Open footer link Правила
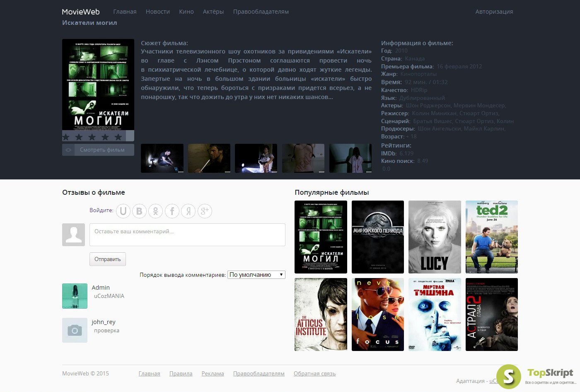 pos(181,373)
